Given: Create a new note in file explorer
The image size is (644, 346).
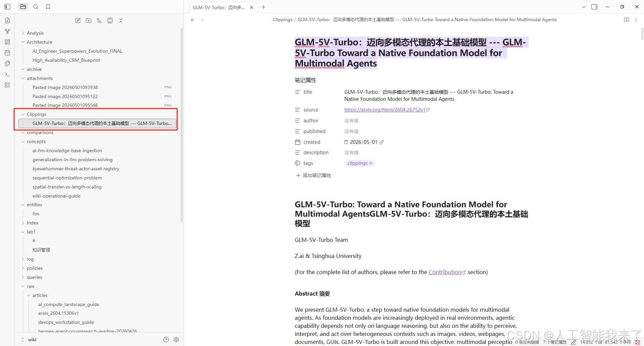Looking at the screenshot, I should [x=78, y=20].
